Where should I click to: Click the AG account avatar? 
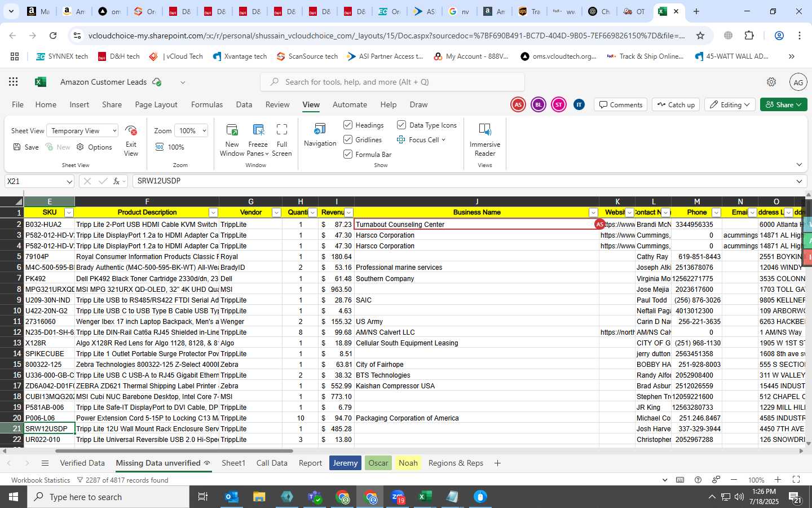click(x=798, y=82)
